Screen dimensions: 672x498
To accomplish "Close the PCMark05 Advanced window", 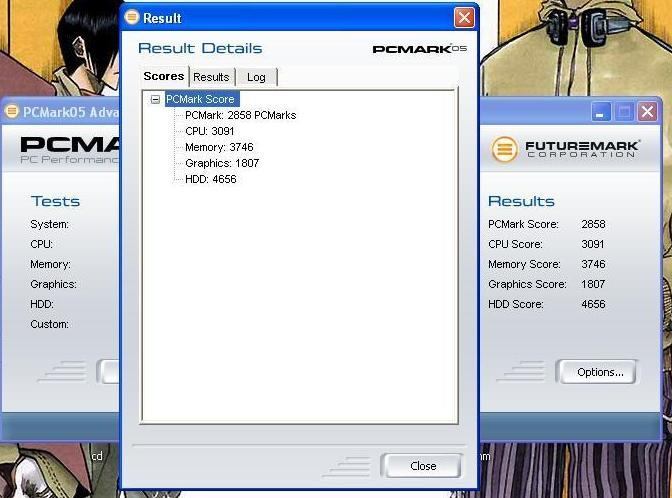I will (647, 112).
